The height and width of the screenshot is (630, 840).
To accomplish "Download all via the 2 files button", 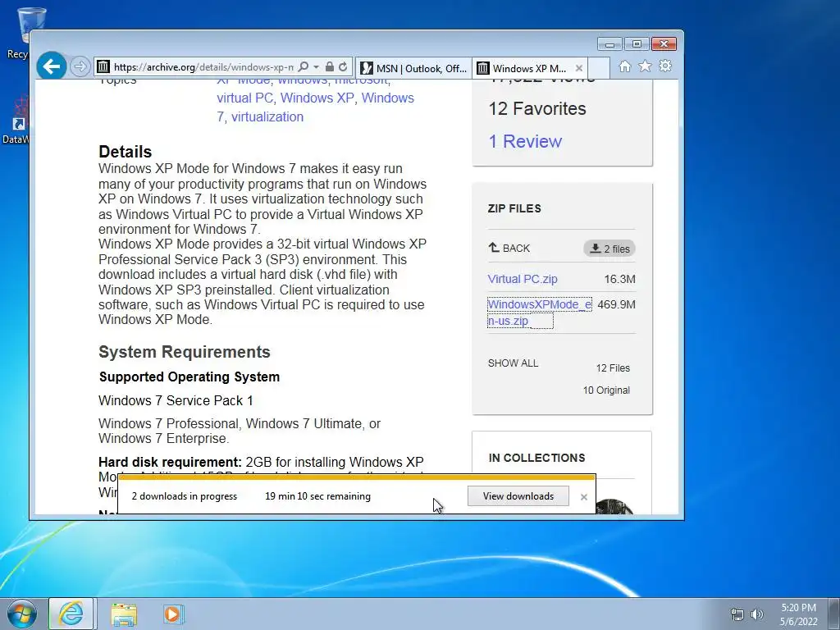I will coord(609,249).
